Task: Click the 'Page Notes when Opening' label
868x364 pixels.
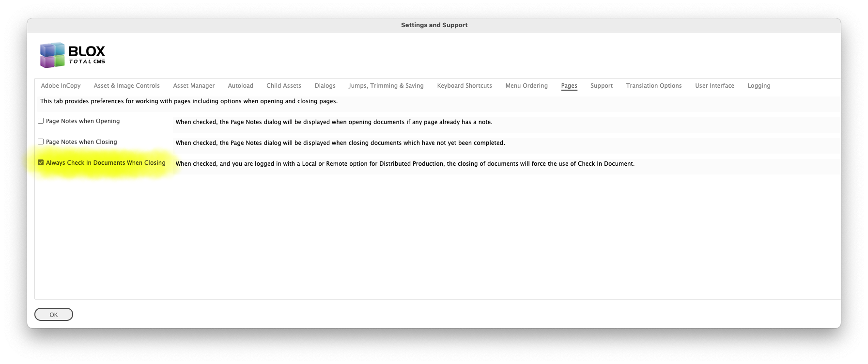Action: pos(83,121)
